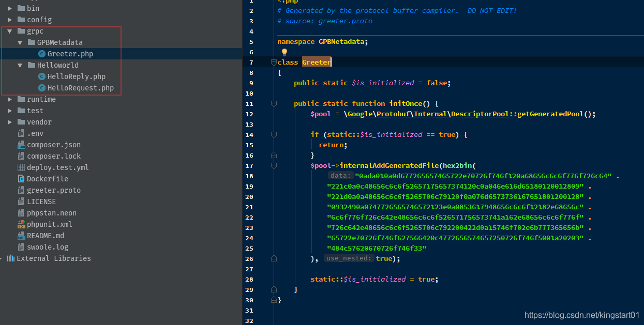The height and width of the screenshot is (325, 644).
Task: Open phpunit.xml file
Action: point(50,224)
